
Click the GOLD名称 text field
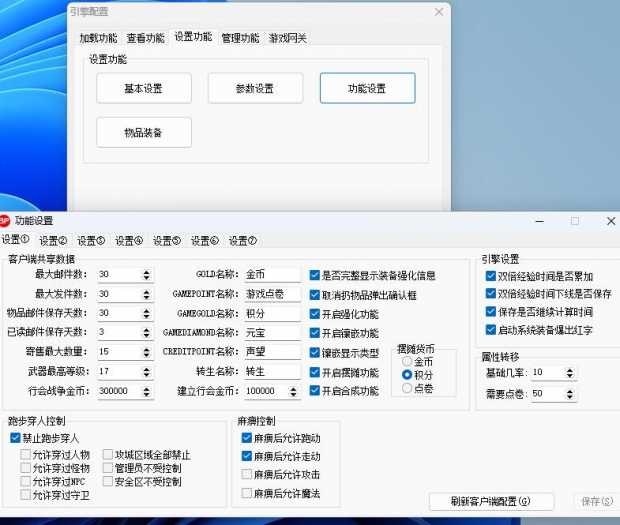[271, 275]
